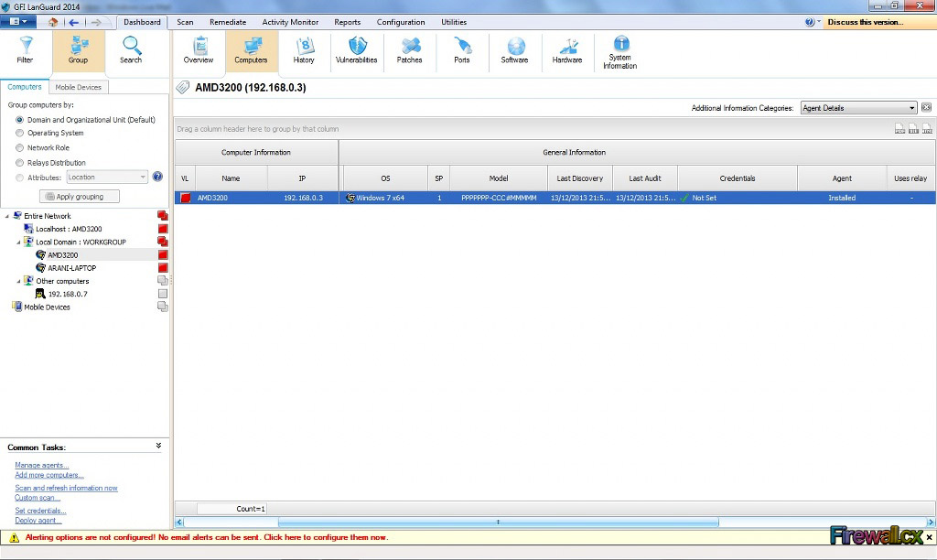
Task: Collapse the Common Tasks panel
Action: tap(158, 446)
